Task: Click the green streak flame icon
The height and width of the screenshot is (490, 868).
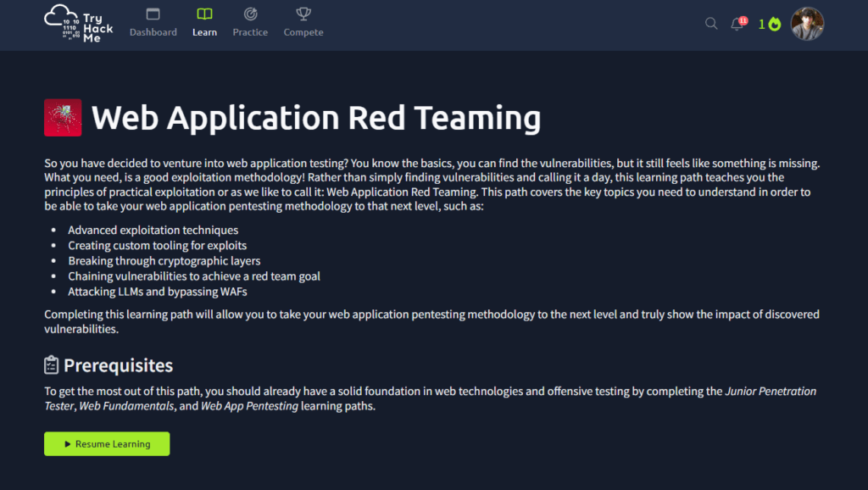Action: 774,25
